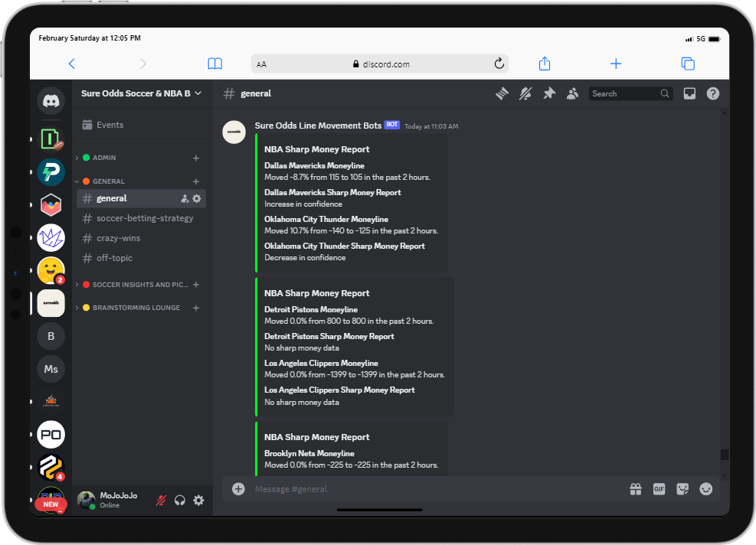
Task: Create a channel in ADMIN category
Action: click(x=196, y=158)
